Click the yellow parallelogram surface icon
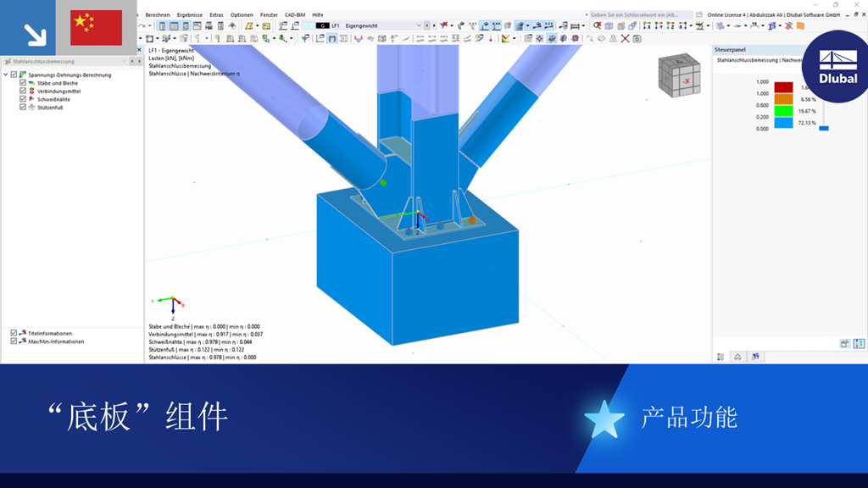This screenshot has height=488, width=868. coord(249,25)
